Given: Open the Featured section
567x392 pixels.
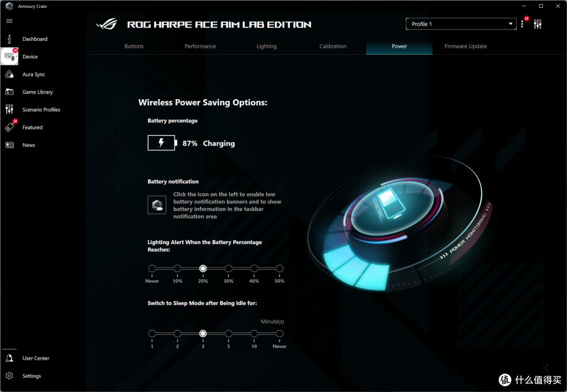Looking at the screenshot, I should (33, 128).
